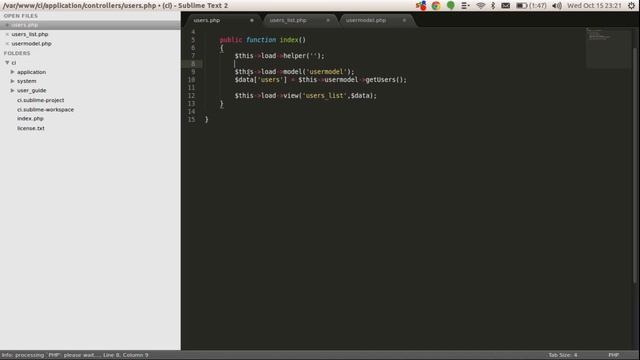Screen dimensions: 640x360
Task: Open the green round messaging indicator
Action: pos(451,5)
